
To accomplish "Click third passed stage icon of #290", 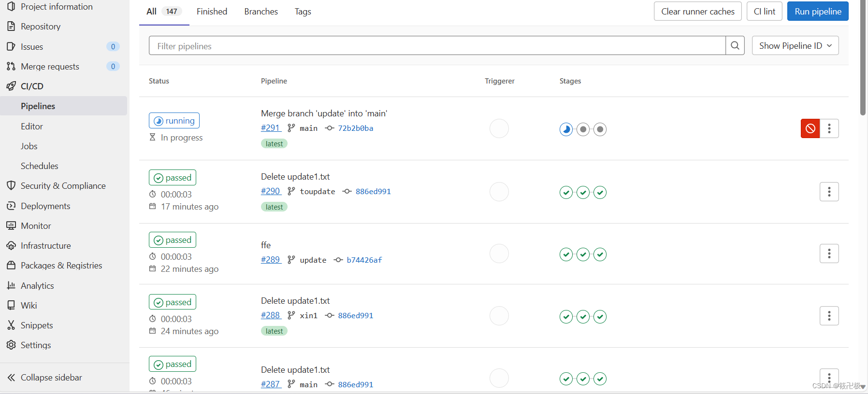I will pyautogui.click(x=600, y=193).
